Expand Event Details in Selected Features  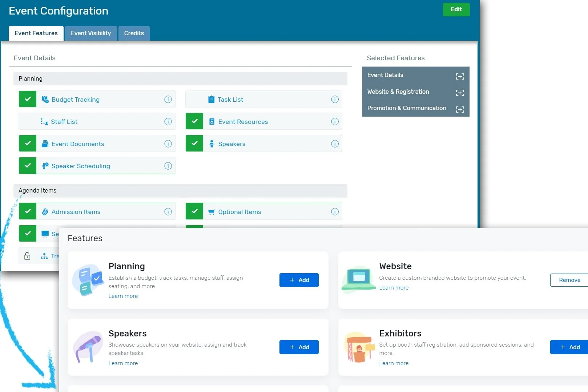460,76
